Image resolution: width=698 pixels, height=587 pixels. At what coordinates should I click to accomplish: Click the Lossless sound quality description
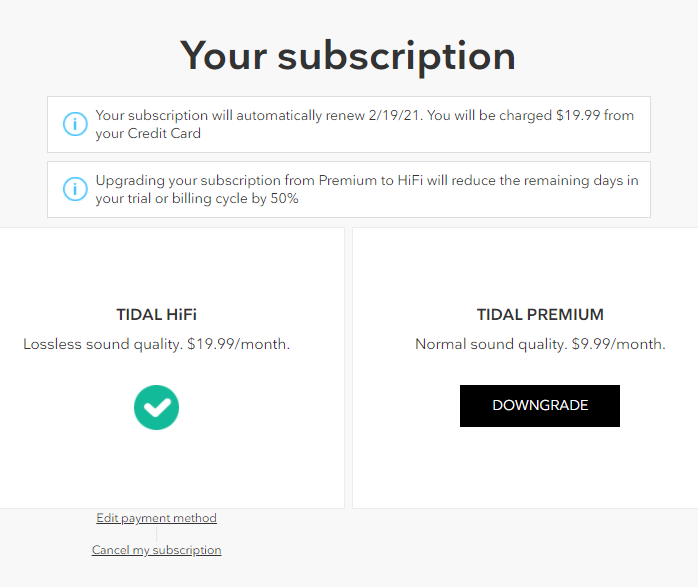102,344
